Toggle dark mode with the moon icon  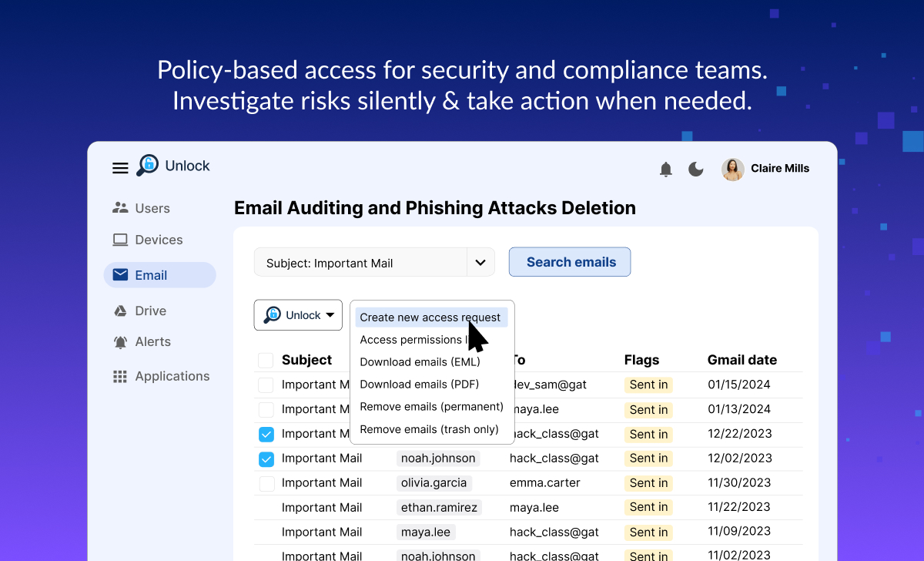(695, 168)
